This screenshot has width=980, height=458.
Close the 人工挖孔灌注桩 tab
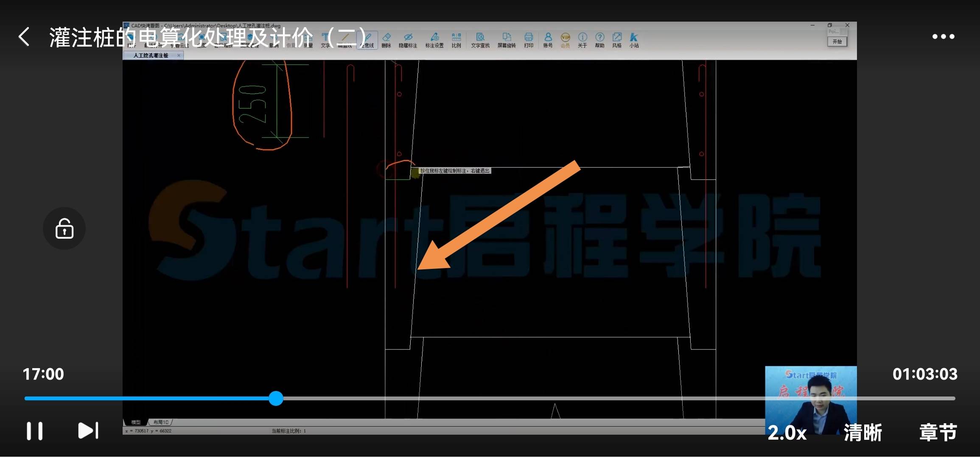(179, 56)
